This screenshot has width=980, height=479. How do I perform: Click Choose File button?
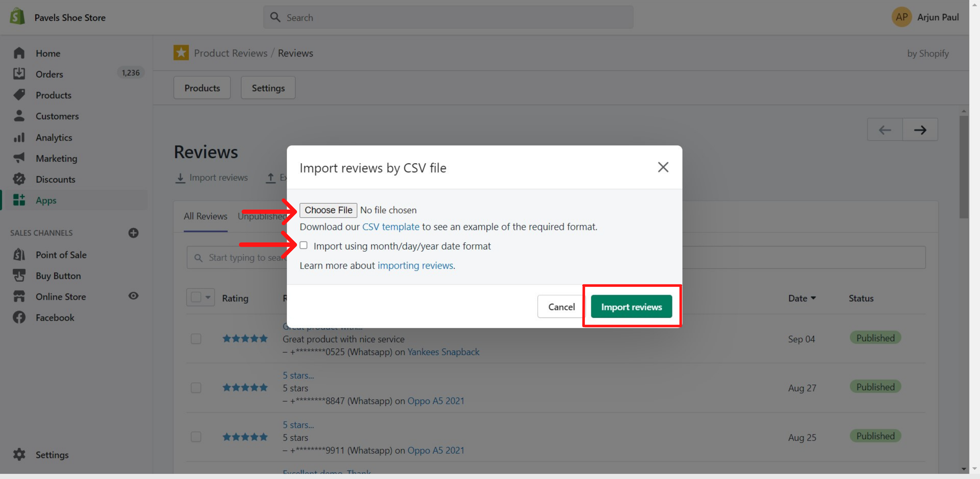coord(328,210)
